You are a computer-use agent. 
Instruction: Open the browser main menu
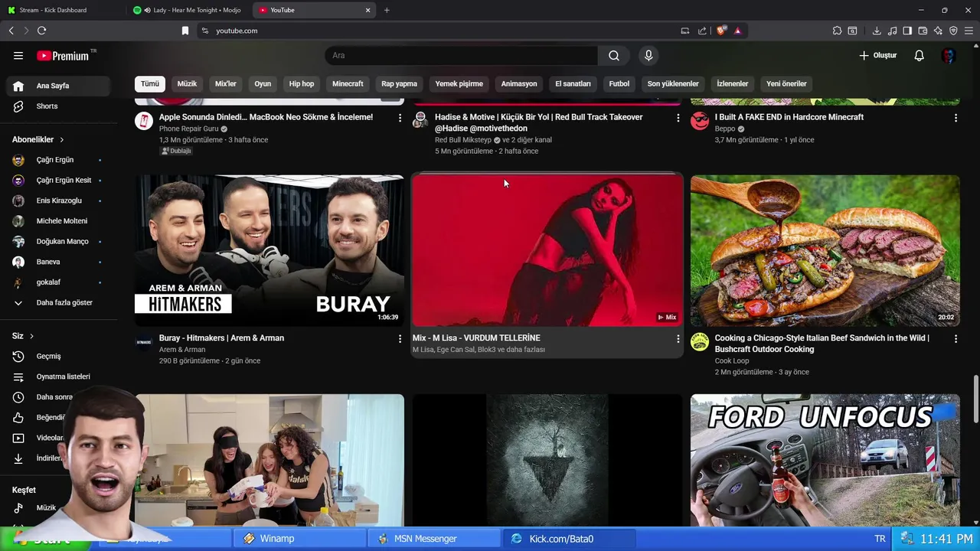coord(969,31)
